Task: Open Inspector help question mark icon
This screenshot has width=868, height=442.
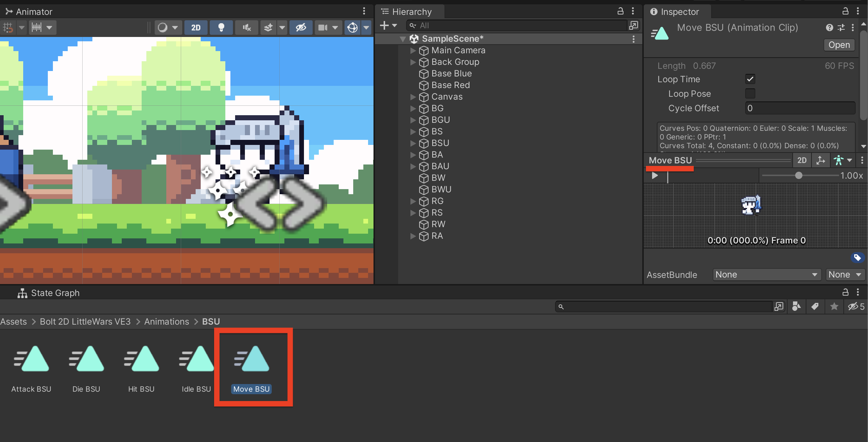Action: (x=829, y=28)
